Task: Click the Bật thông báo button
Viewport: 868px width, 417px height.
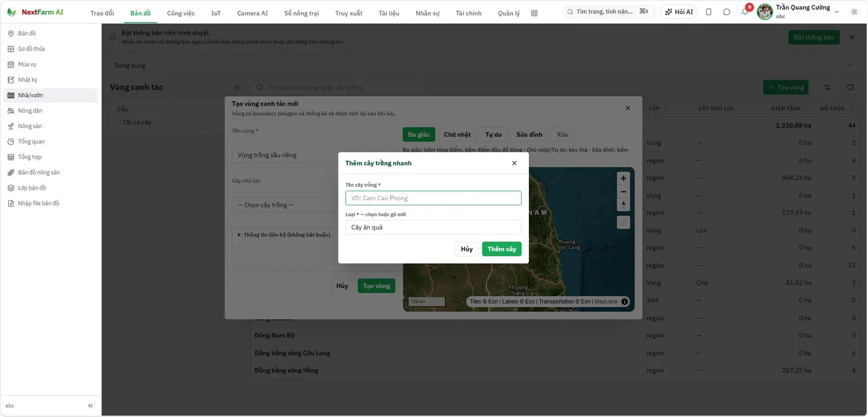Action: pos(814,37)
